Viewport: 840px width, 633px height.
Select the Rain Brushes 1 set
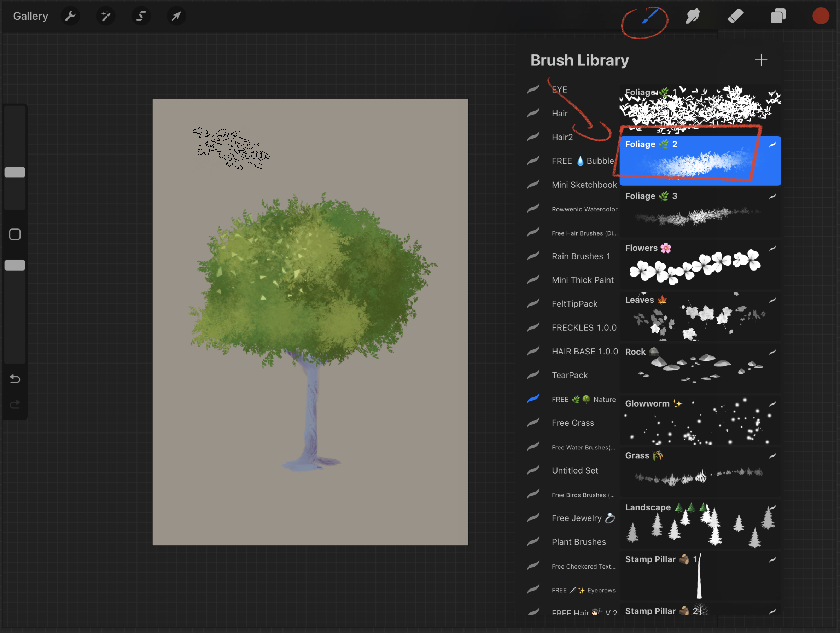[x=581, y=256]
